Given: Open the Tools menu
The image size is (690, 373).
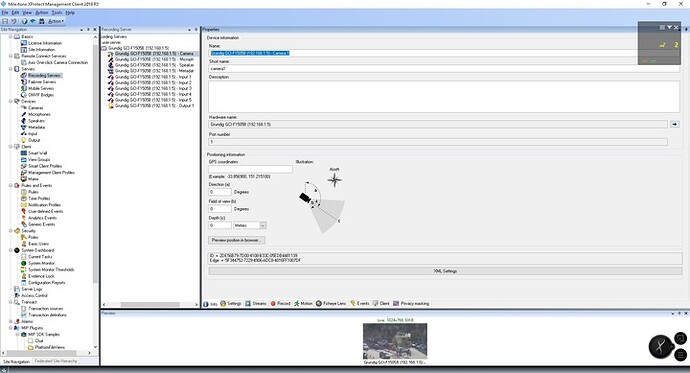Looking at the screenshot, I should pyautogui.click(x=57, y=13).
